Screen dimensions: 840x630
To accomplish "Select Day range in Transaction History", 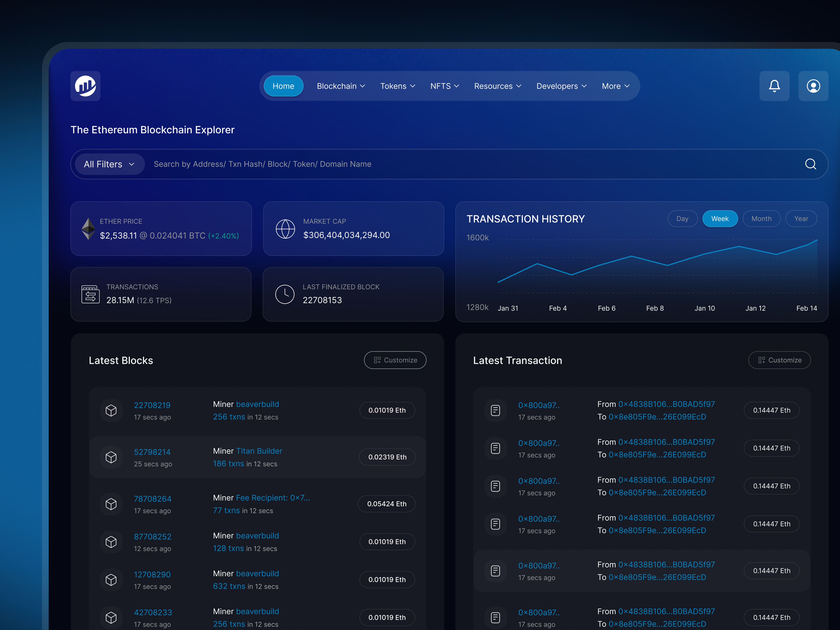I will pyautogui.click(x=682, y=219).
